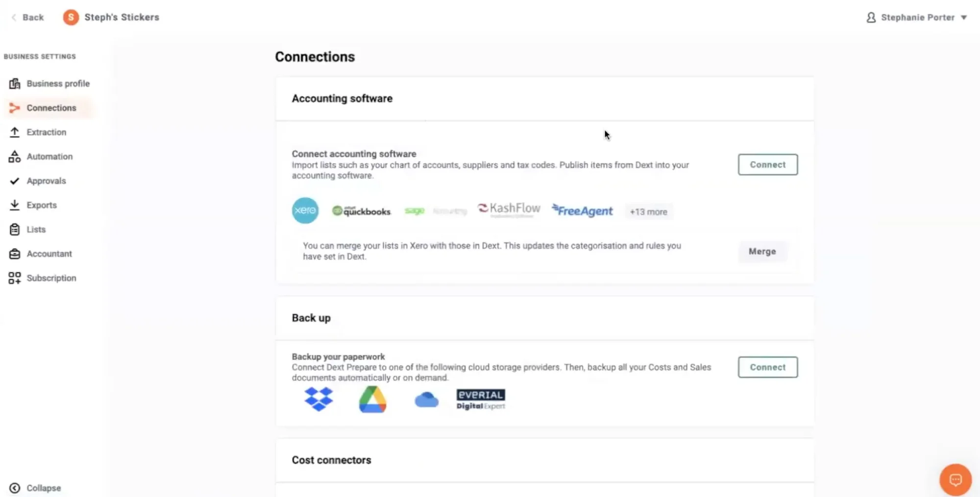Click the Everial Digital Expert logo
This screenshot has width=980, height=497.
pyautogui.click(x=481, y=399)
